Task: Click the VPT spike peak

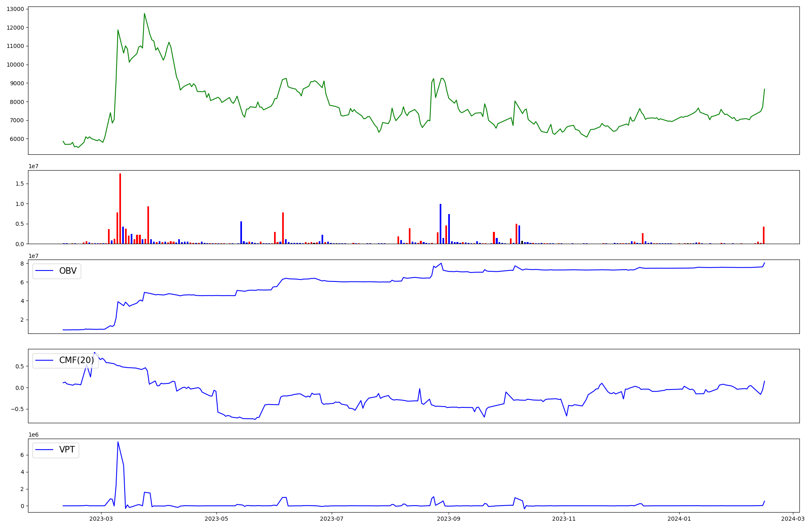Action: tap(118, 442)
